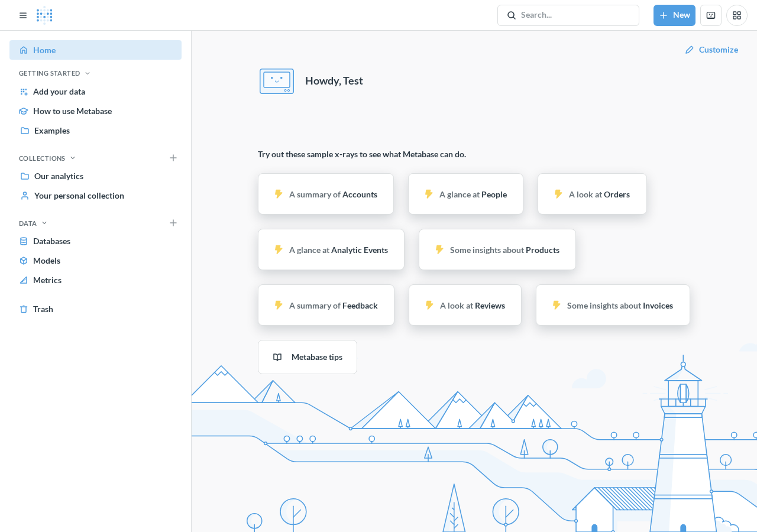Click the How to use Metabase icon
The image size is (757, 532).
coord(24,111)
